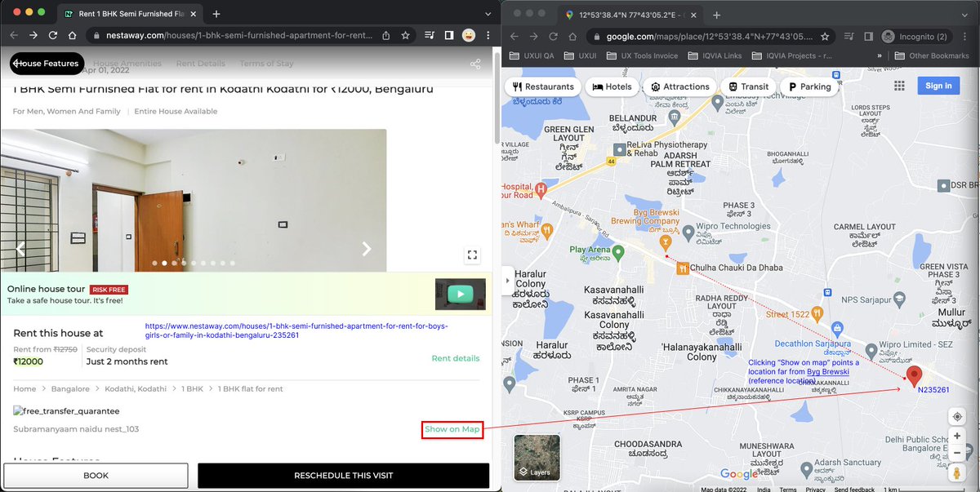Reload the Nestaway page
980x492 pixels.
click(x=53, y=36)
